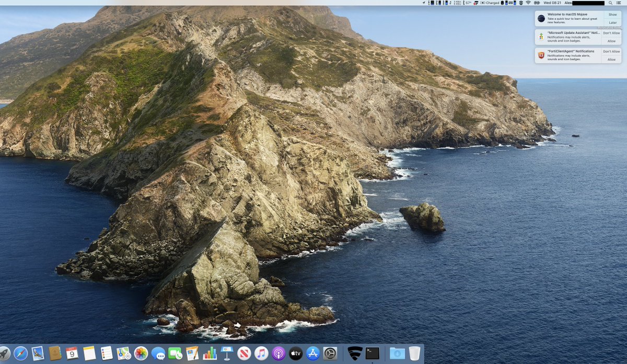This screenshot has height=364, width=627.
Task: Click Show on the Mojave welcome notification
Action: (612, 15)
